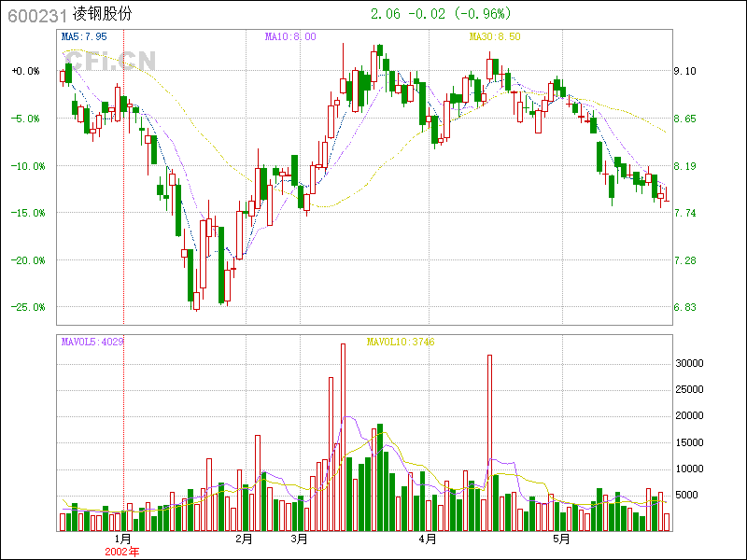This screenshot has width=747, height=560.
Task: Click the 1月 date axis marker
Action: pyautogui.click(x=122, y=539)
